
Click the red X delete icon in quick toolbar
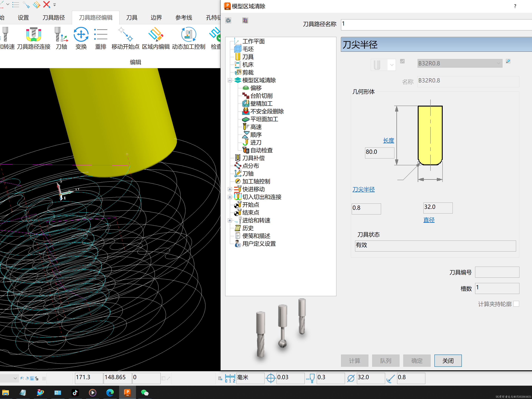[46, 5]
